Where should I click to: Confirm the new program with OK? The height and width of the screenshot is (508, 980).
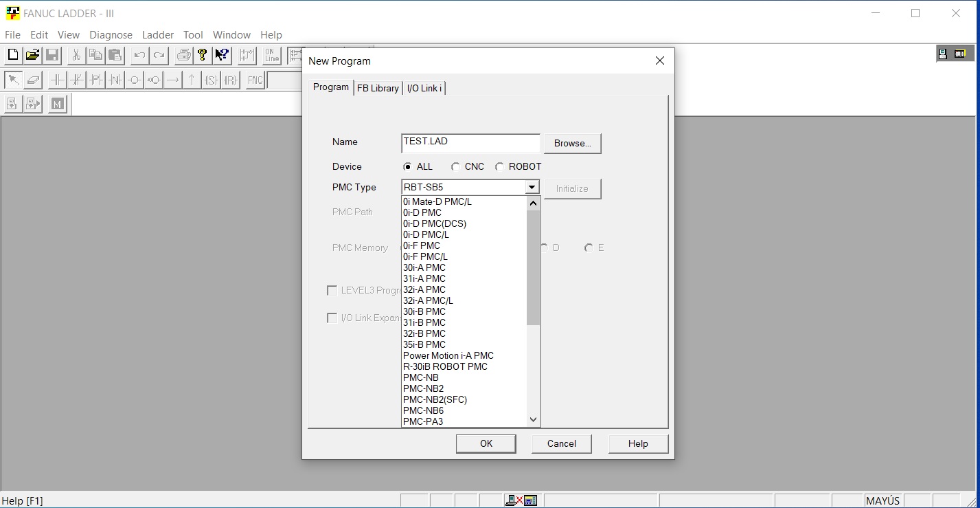pos(486,443)
